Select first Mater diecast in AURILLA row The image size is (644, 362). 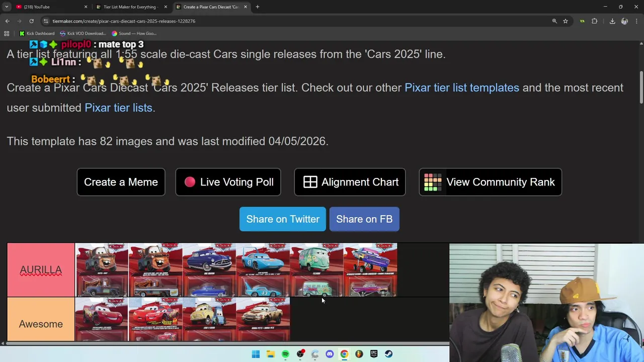pyautogui.click(x=102, y=270)
